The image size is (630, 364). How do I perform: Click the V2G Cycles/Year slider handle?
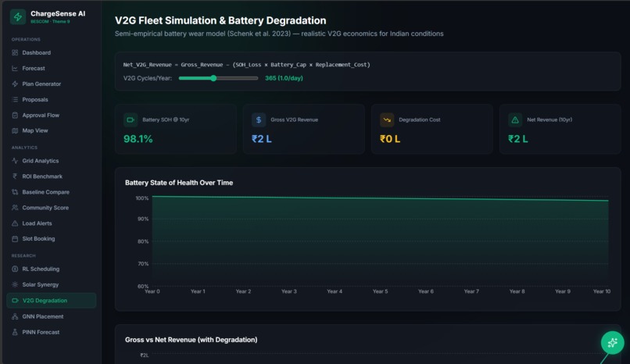(213, 78)
